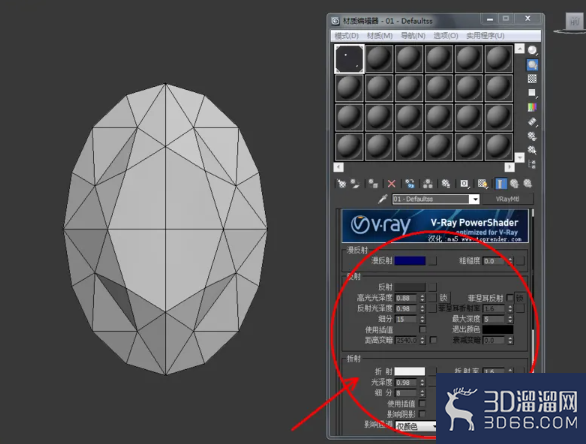The image size is (586, 444).
Task: Toggle 使用插值 checkbox in 折射 section
Action: (x=422, y=404)
